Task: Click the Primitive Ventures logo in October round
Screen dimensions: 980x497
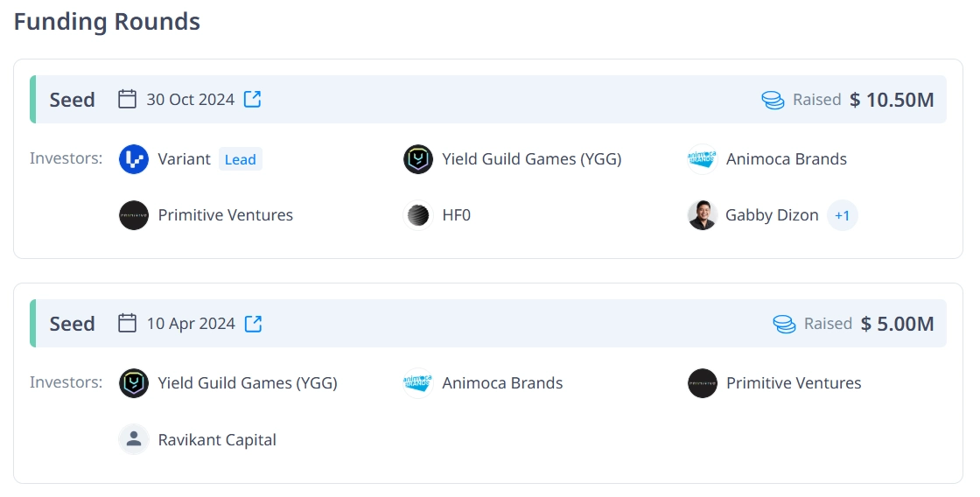Action: coord(134,215)
